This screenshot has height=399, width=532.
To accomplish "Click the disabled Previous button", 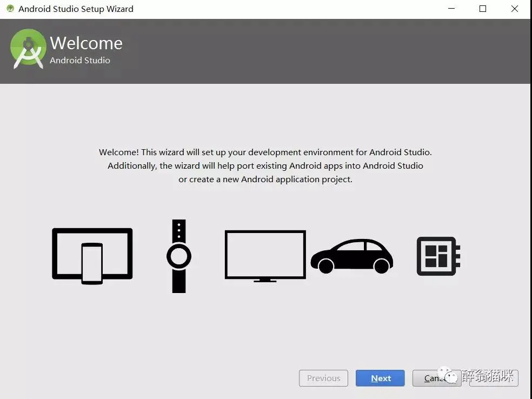I will point(323,378).
